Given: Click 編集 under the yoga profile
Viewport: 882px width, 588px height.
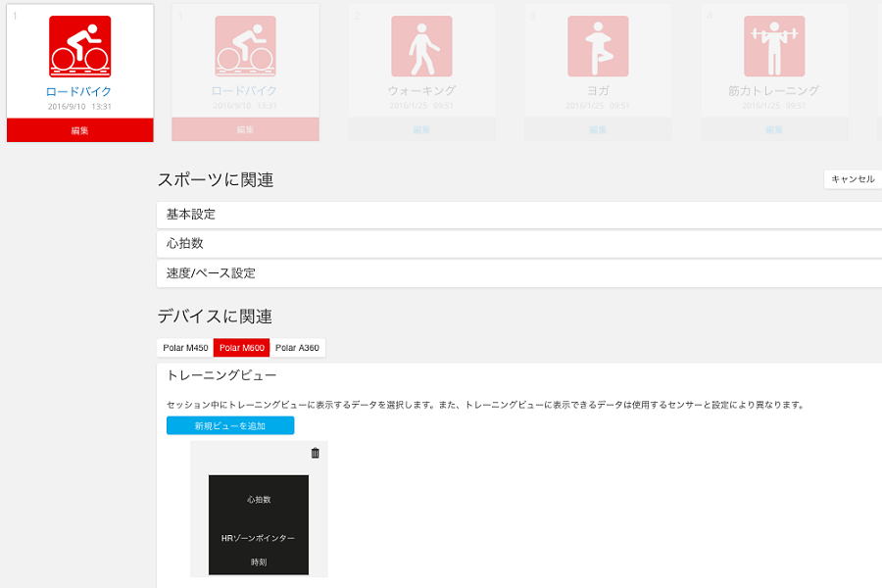Looking at the screenshot, I should (x=598, y=129).
